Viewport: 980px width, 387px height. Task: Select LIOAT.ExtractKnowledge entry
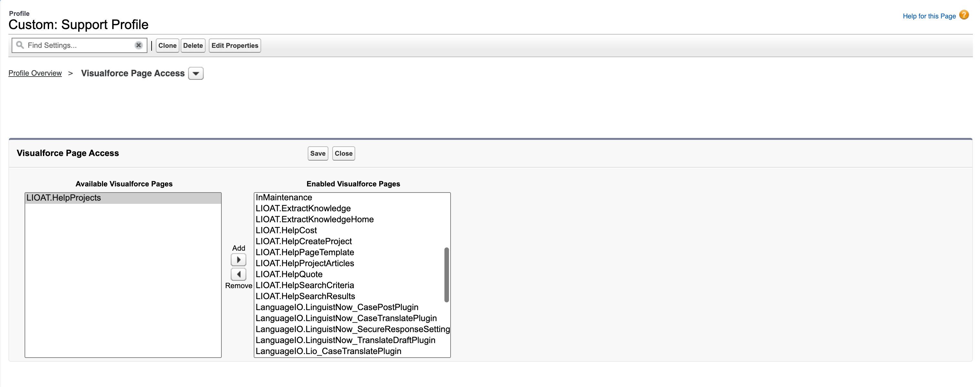point(349,209)
